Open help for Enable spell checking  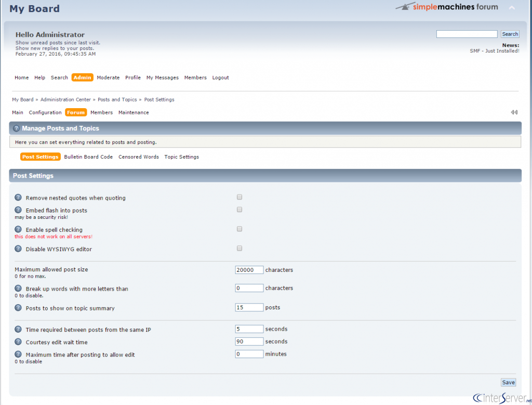(18, 229)
